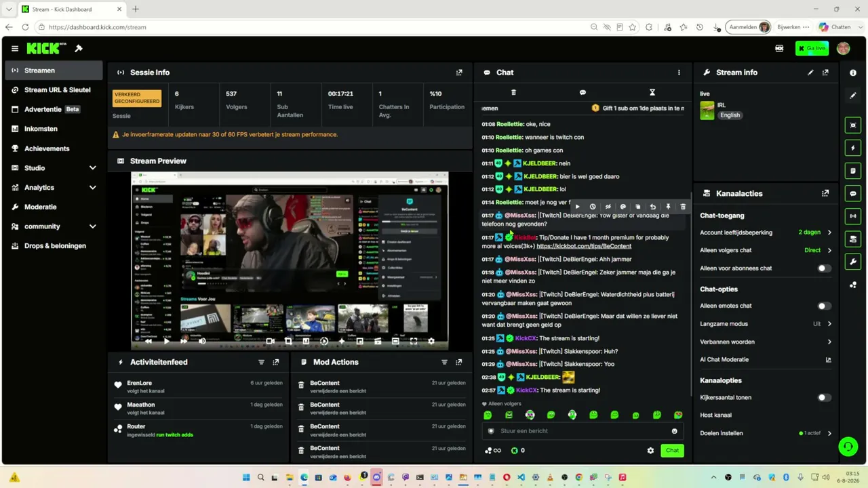Expand the community sidebar section
This screenshot has width=868, height=488.
(92, 226)
